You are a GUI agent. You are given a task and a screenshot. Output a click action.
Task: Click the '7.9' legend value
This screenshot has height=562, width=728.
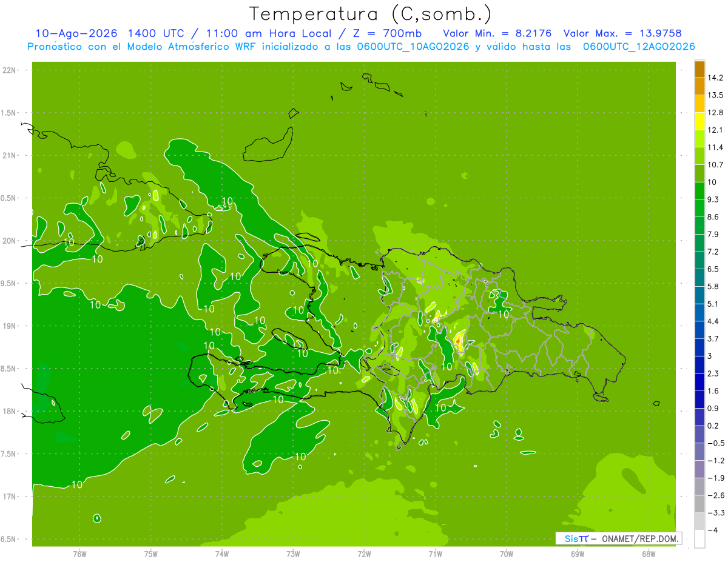(713, 234)
